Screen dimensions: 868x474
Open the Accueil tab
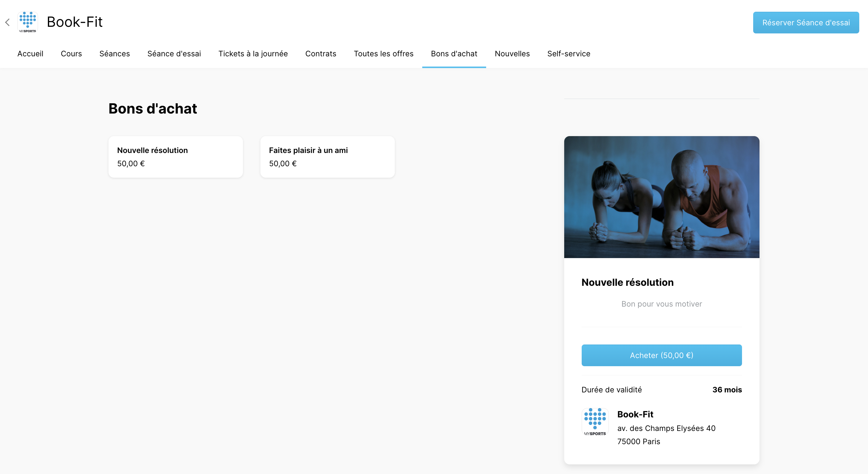click(x=30, y=54)
